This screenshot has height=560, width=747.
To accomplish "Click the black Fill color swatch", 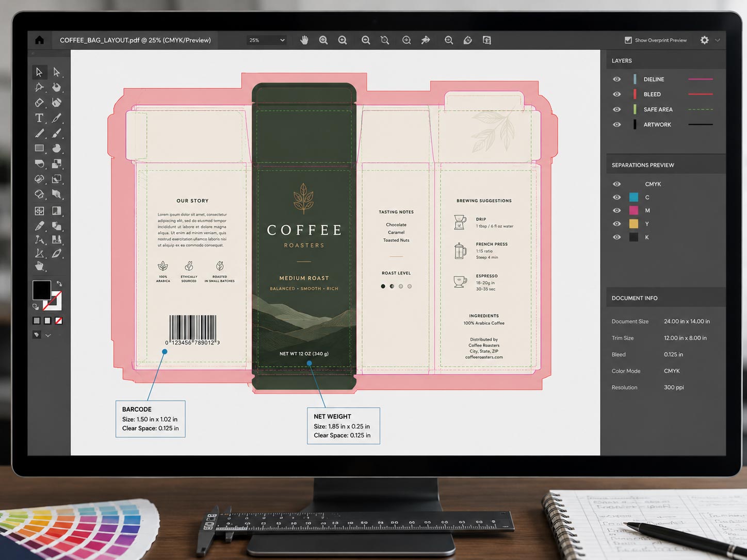I will click(41, 290).
